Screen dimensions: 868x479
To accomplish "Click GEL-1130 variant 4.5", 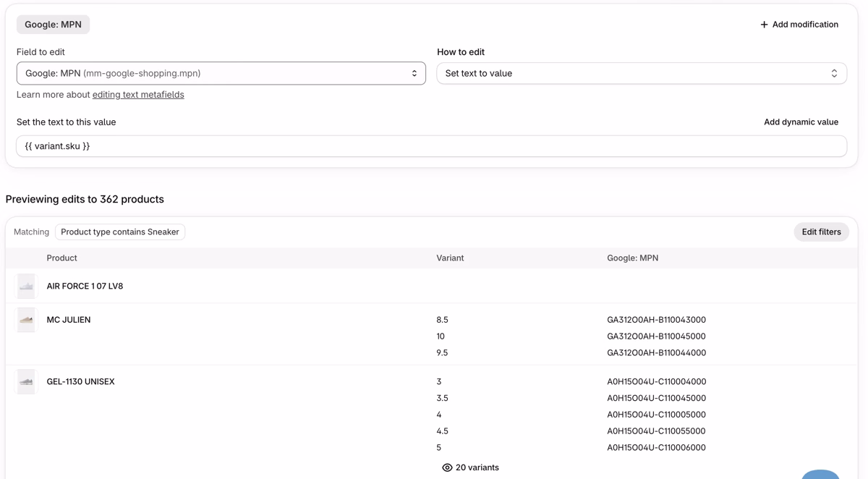I will click(x=442, y=431).
